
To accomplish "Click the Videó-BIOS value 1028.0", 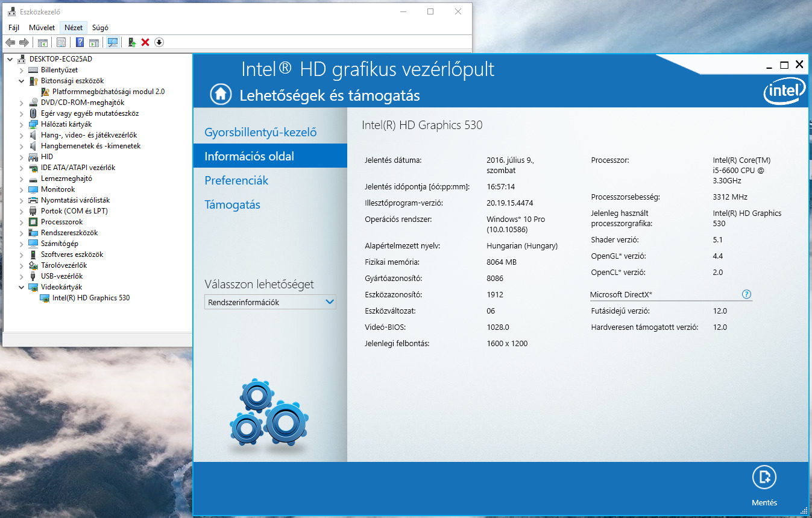I will (498, 327).
